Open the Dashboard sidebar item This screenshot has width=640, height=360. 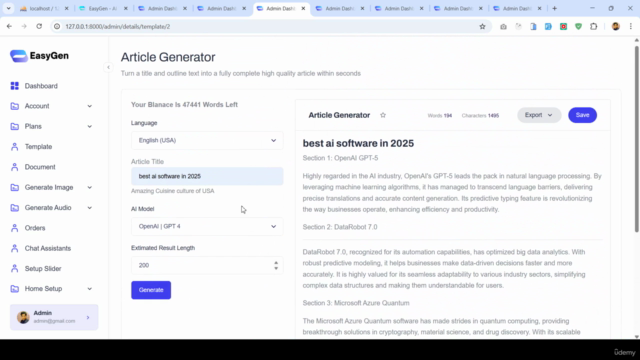pyautogui.click(x=41, y=86)
